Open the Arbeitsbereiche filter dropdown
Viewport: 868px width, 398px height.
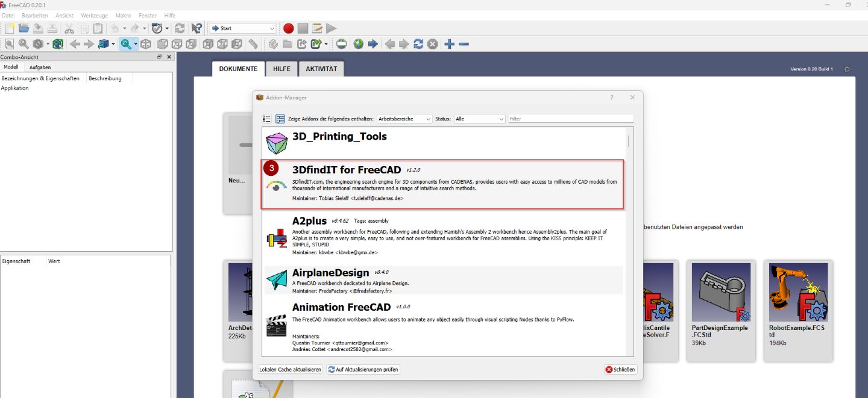[x=404, y=119]
